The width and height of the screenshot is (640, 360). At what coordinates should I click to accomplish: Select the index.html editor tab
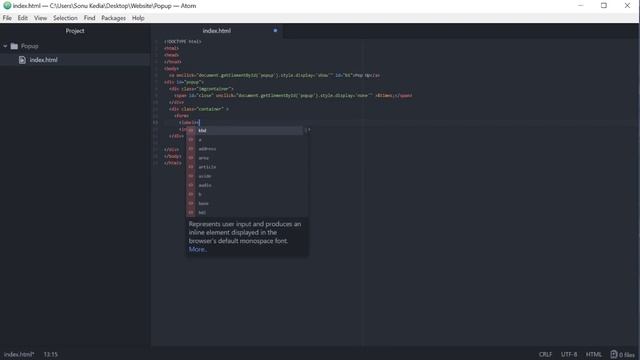pyautogui.click(x=217, y=31)
